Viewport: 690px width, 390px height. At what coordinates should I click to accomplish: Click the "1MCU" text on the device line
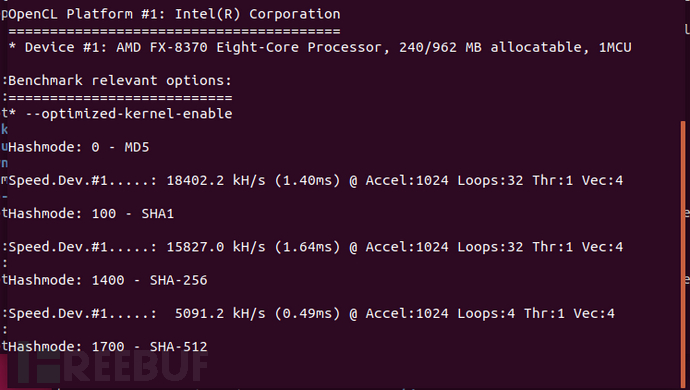point(615,48)
